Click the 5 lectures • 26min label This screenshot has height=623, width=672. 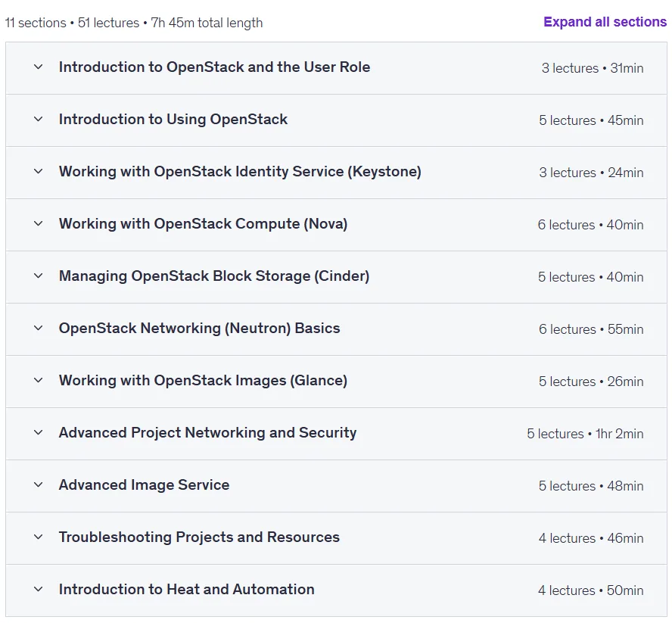pyautogui.click(x=591, y=382)
